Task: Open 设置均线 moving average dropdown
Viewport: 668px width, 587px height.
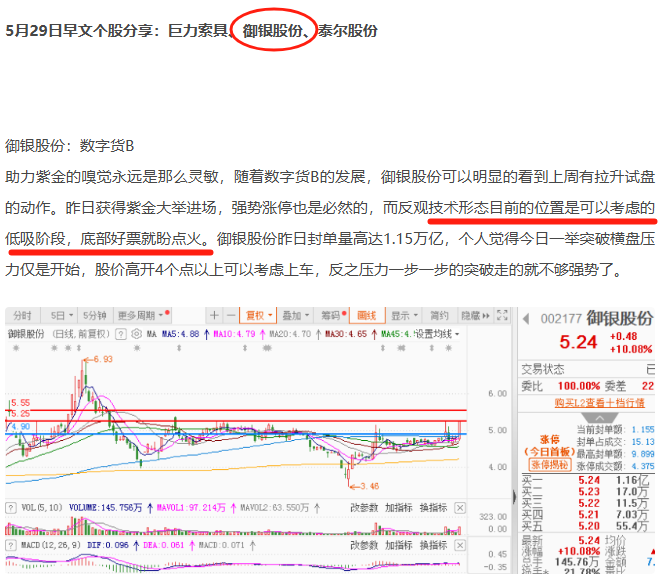Action: pos(437,334)
